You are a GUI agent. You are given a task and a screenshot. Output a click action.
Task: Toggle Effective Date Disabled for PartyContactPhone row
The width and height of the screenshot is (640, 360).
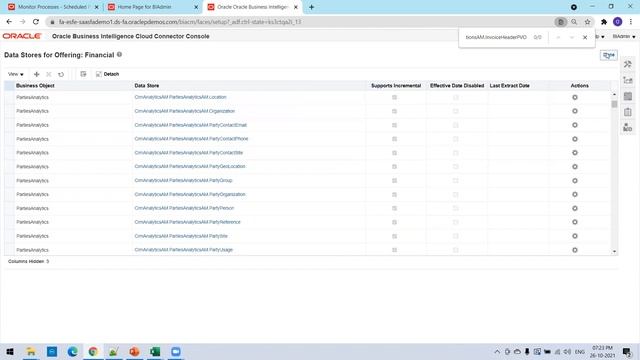456,139
